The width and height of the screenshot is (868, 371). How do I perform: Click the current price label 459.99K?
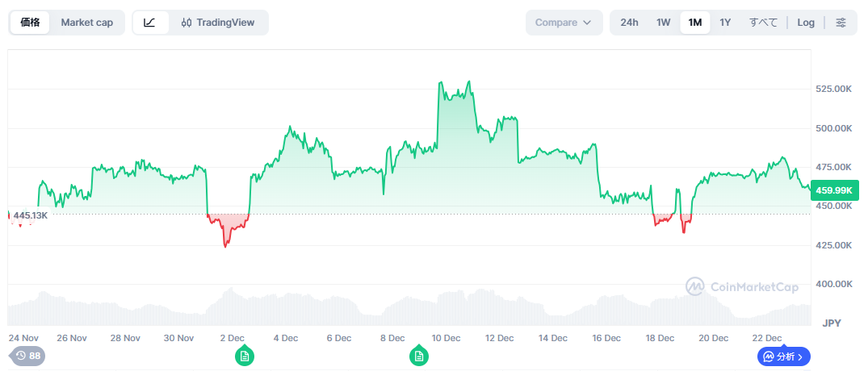click(834, 190)
